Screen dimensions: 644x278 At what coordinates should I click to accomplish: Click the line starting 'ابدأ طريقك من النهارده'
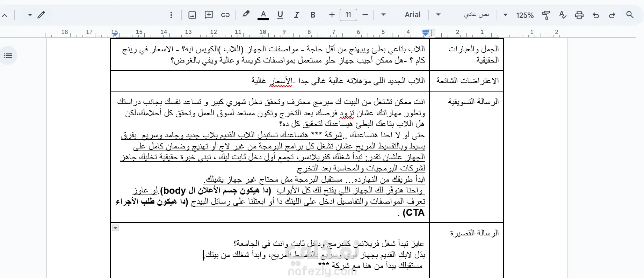314,180
